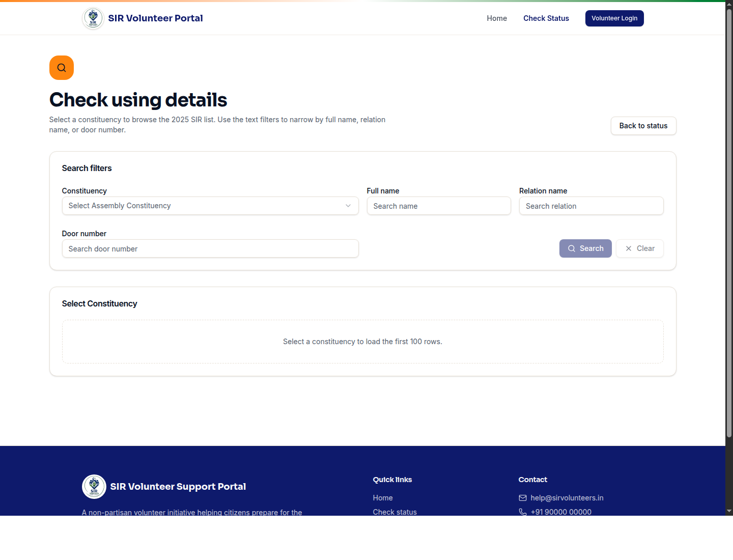Focus the Full name search field

[x=439, y=206]
